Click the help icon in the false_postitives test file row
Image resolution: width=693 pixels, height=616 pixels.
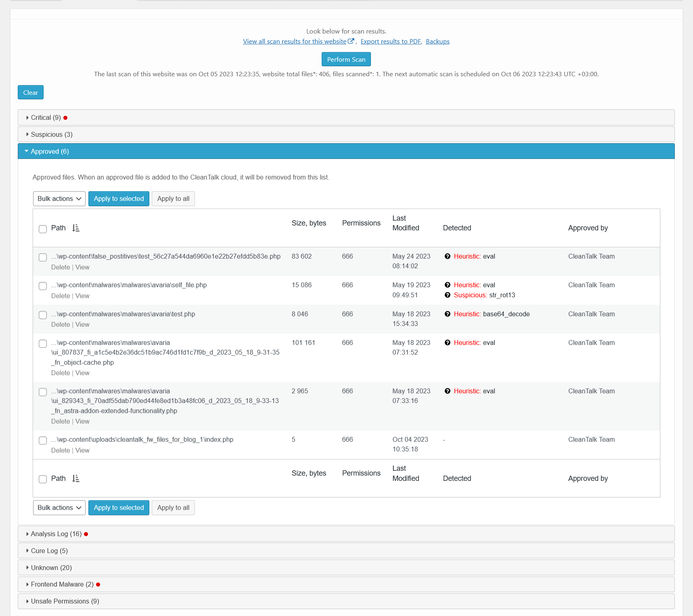pos(447,256)
